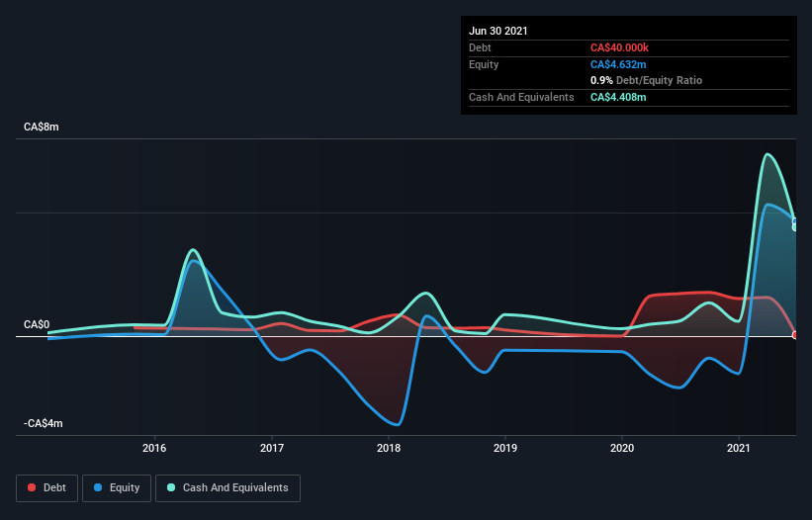Click the Equity label in tooltip

pos(484,64)
